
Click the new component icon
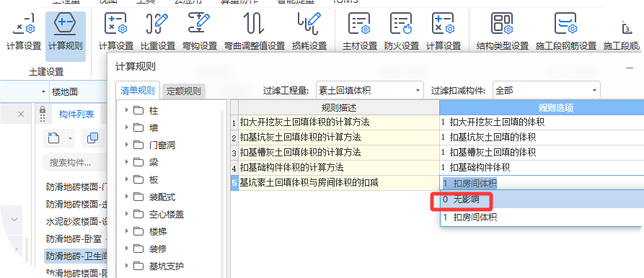coord(54,138)
